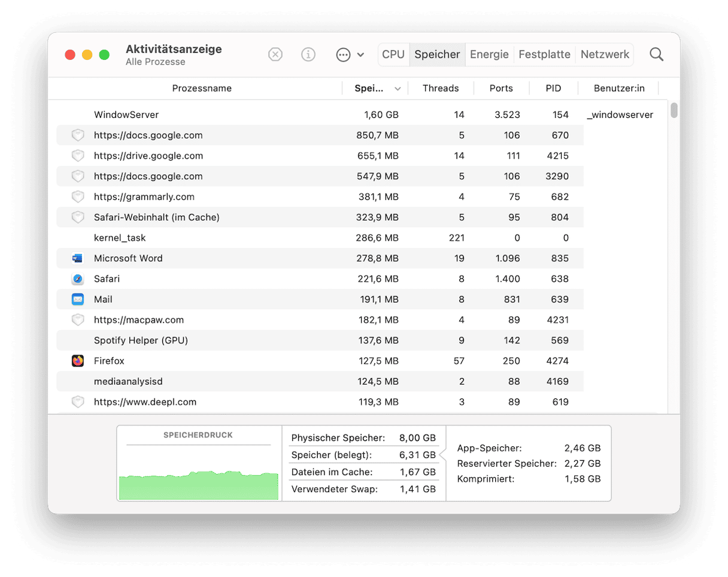Screen dimensions: 728x577
Task: Sort by Prozessname column header
Action: 202,89
